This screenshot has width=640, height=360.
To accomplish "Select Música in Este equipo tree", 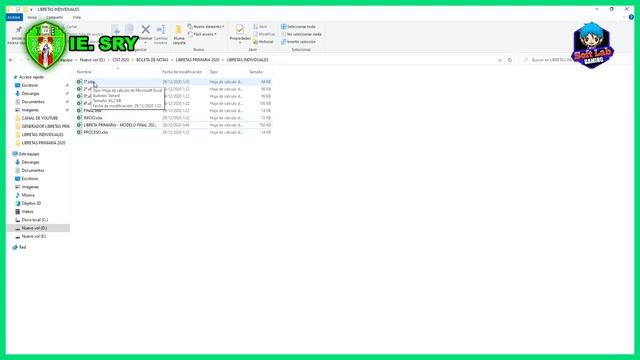I will 28,195.
